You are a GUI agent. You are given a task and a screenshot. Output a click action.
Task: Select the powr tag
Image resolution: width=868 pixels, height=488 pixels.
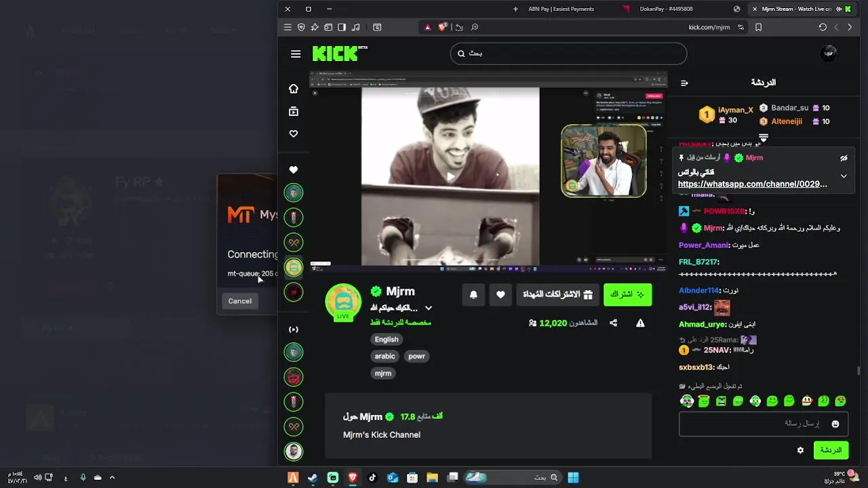pyautogui.click(x=416, y=357)
